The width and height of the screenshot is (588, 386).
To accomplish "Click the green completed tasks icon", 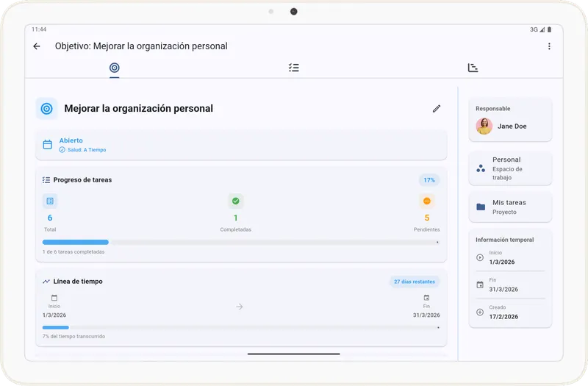I will coord(235,201).
